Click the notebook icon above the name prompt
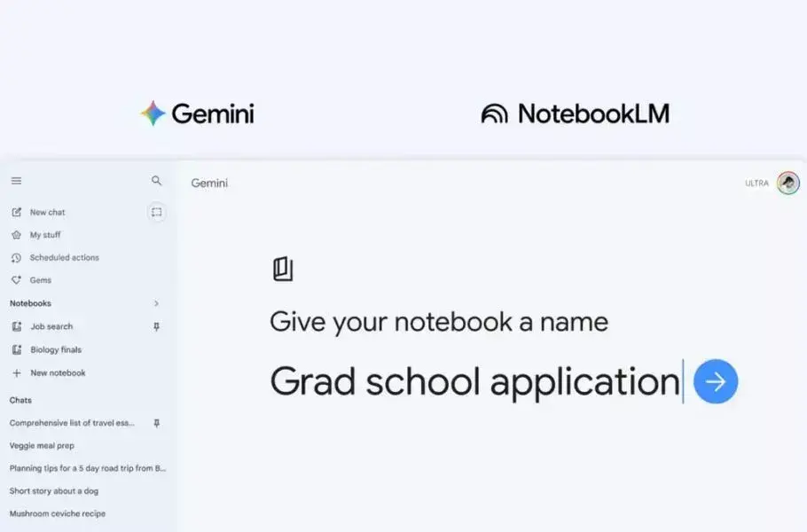The width and height of the screenshot is (807, 532). click(x=283, y=267)
